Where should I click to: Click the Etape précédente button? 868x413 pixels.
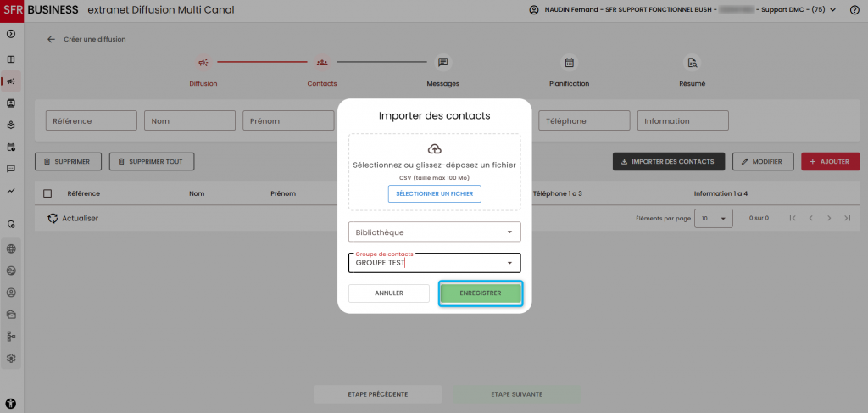tap(378, 394)
